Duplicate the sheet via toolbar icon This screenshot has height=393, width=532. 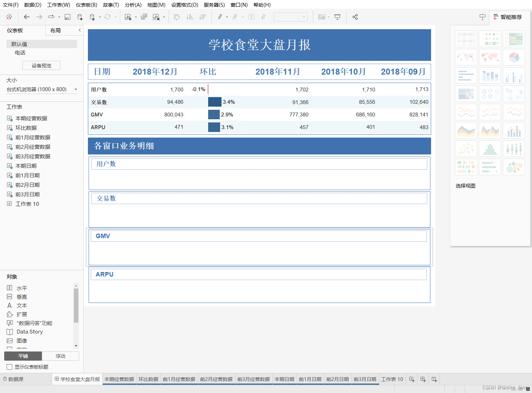(144, 17)
